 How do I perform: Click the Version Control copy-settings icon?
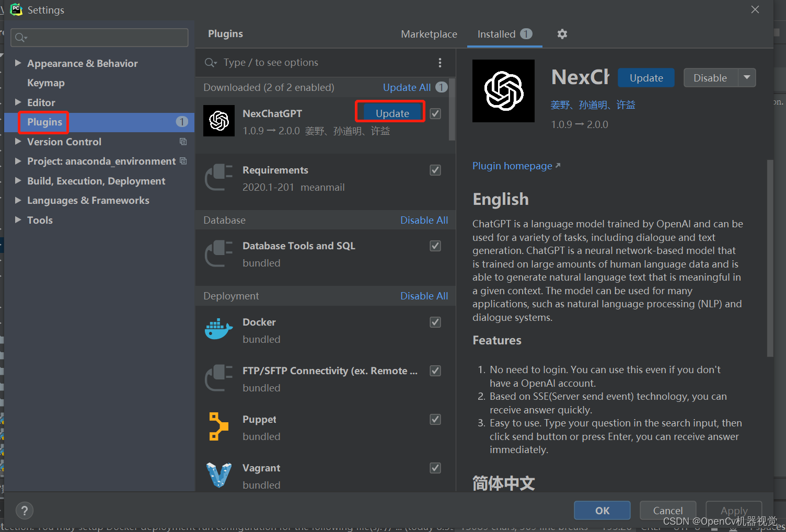point(183,142)
